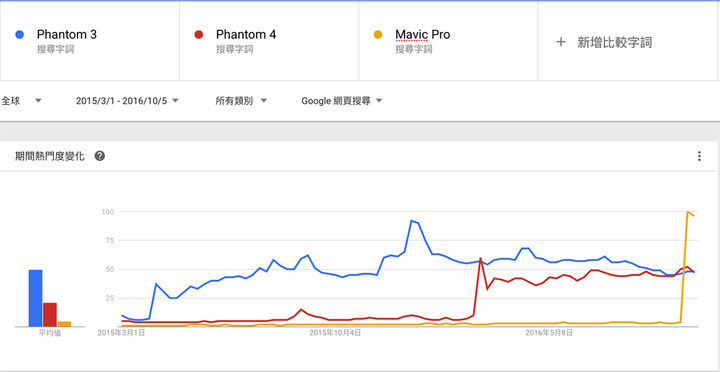Click the blue Phantom 3 color dot
720x372 pixels.
pyautogui.click(x=19, y=34)
